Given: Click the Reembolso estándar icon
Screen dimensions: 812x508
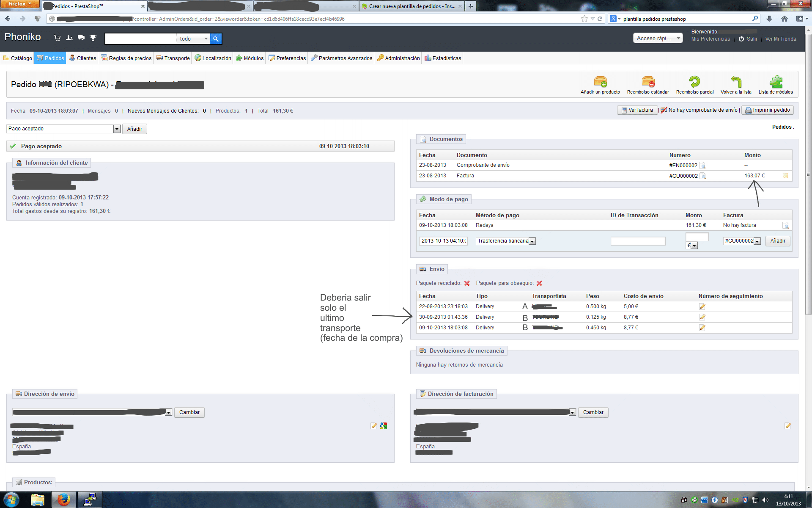Looking at the screenshot, I should [648, 82].
